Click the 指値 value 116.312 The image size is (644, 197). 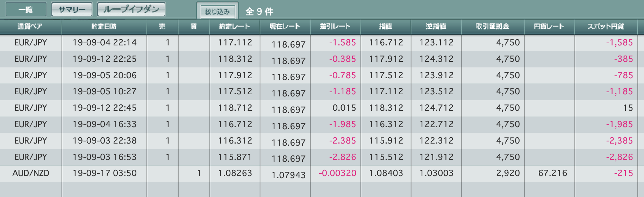386,124
